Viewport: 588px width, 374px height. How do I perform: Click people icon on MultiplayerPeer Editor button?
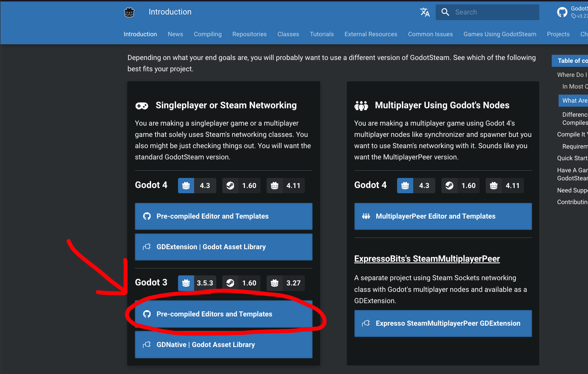(366, 216)
